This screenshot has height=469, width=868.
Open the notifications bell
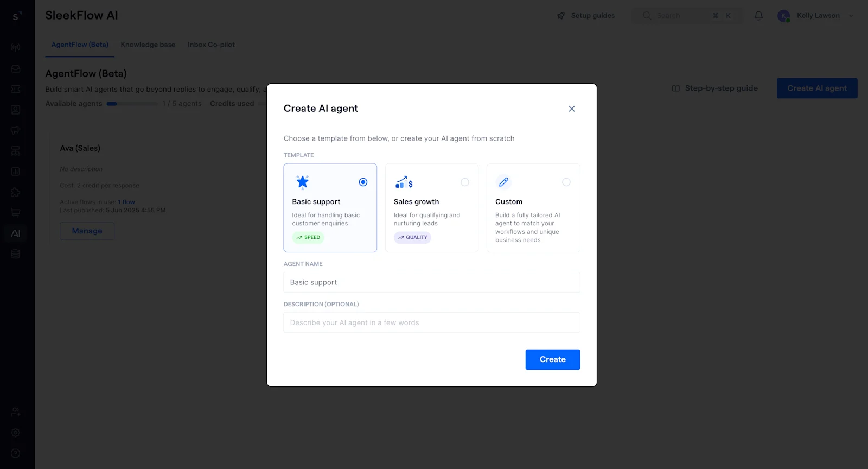click(758, 16)
